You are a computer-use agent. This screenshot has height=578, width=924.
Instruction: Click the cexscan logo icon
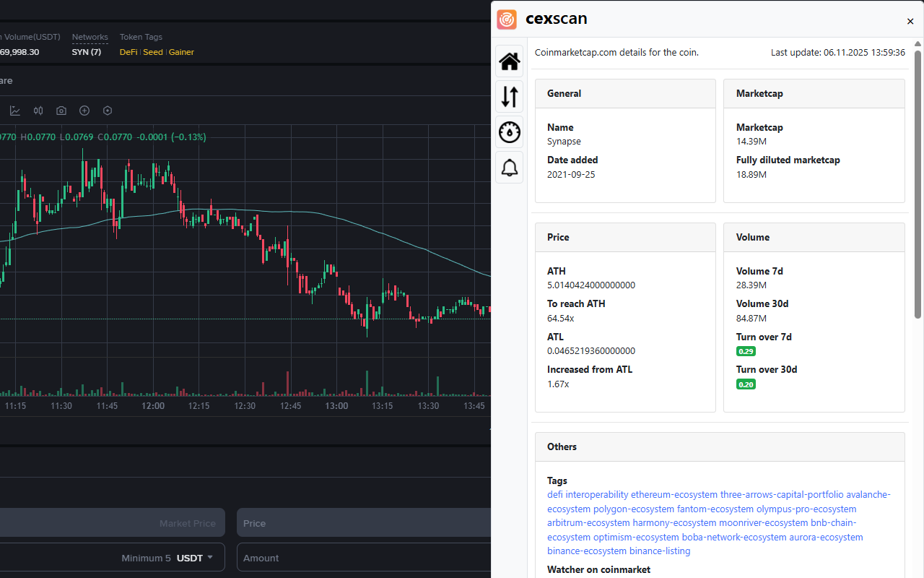[507, 20]
